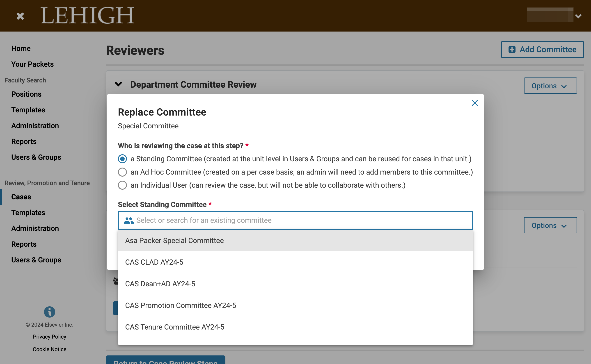Open Templates under Faculty Search

[x=28, y=110]
